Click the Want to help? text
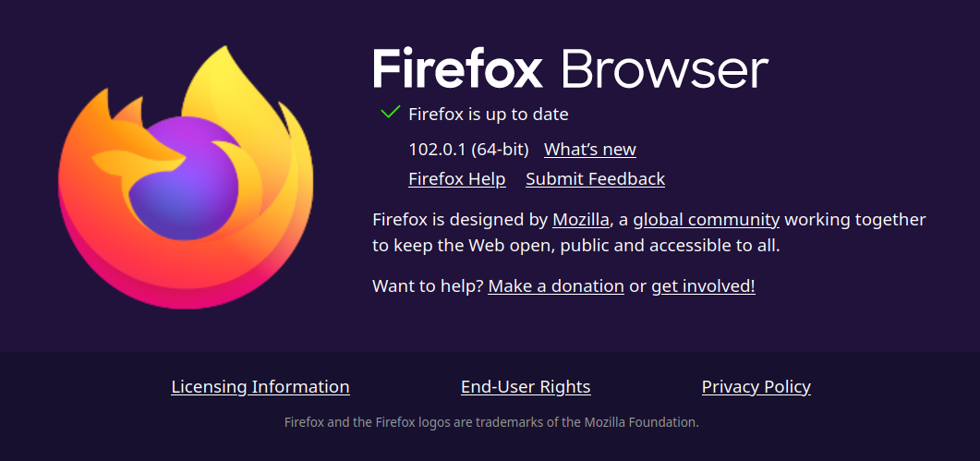The width and height of the screenshot is (980, 461). pos(428,286)
